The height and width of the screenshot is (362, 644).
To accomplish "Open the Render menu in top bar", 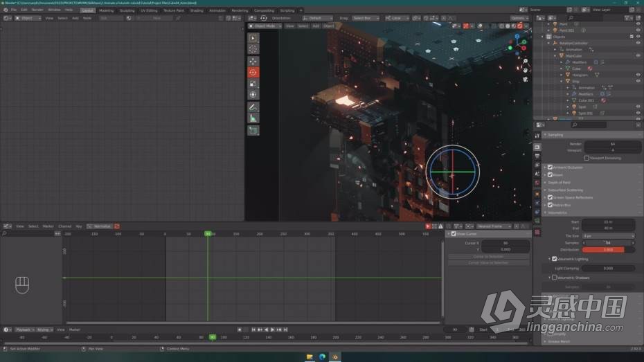I will point(37,10).
